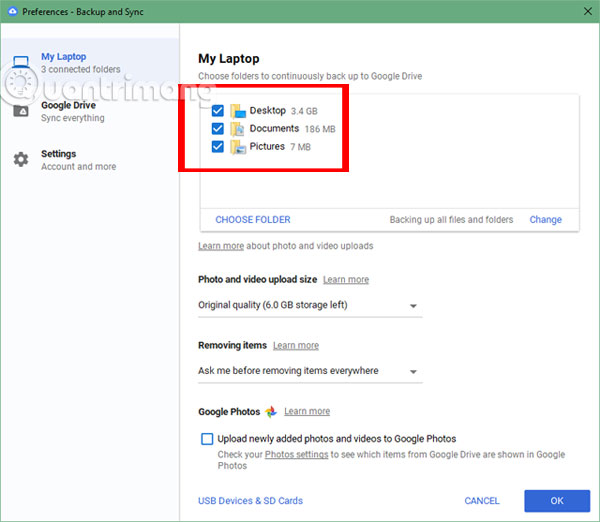Open the Ask me before removing items dropdown
600x522 pixels.
(310, 371)
